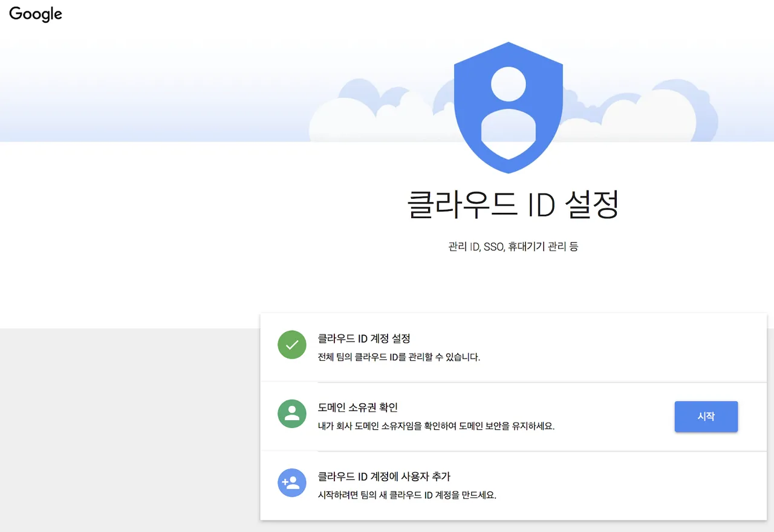The width and height of the screenshot is (774, 532).
Task: Click the 시작 button
Action: pyautogui.click(x=706, y=417)
